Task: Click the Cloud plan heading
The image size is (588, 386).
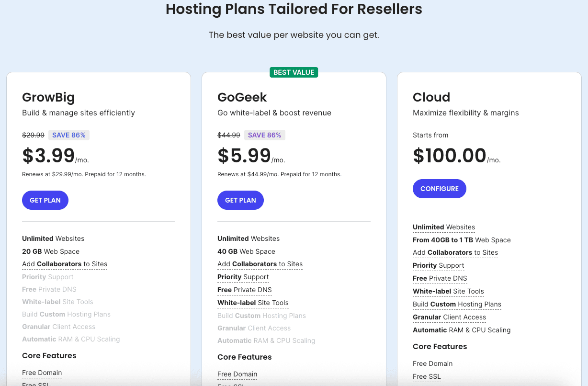Action: tap(431, 97)
